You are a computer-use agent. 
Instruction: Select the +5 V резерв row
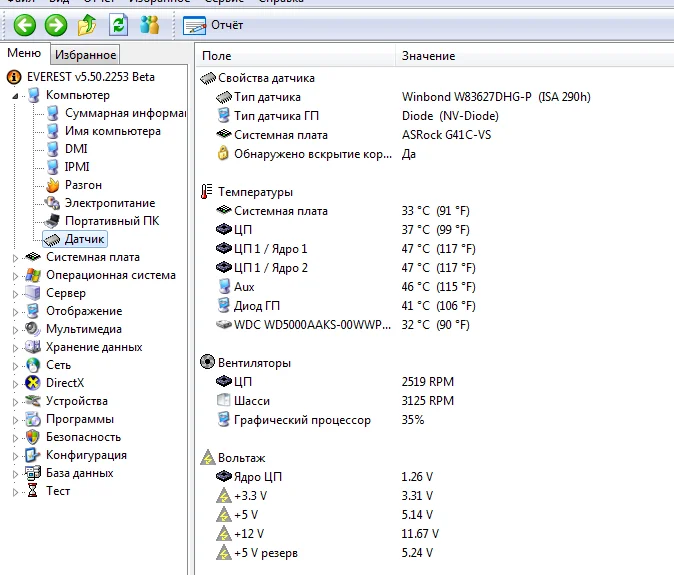[x=435, y=552]
